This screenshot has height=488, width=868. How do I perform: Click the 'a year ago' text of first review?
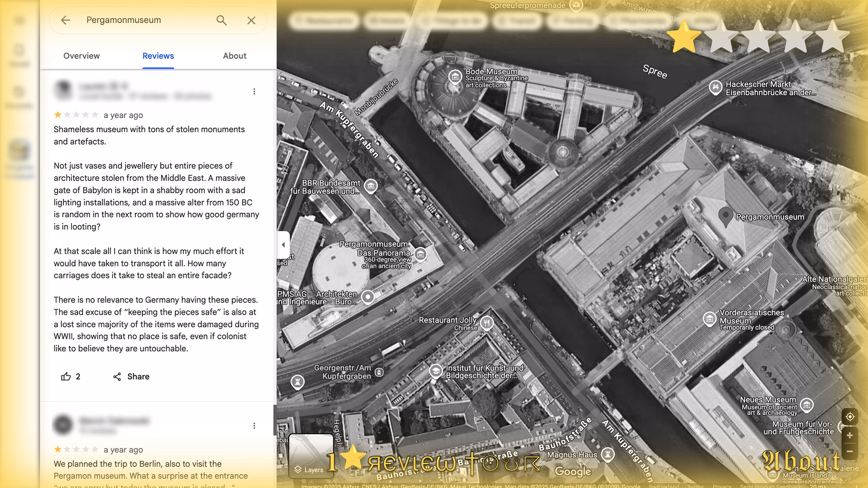pyautogui.click(x=123, y=115)
